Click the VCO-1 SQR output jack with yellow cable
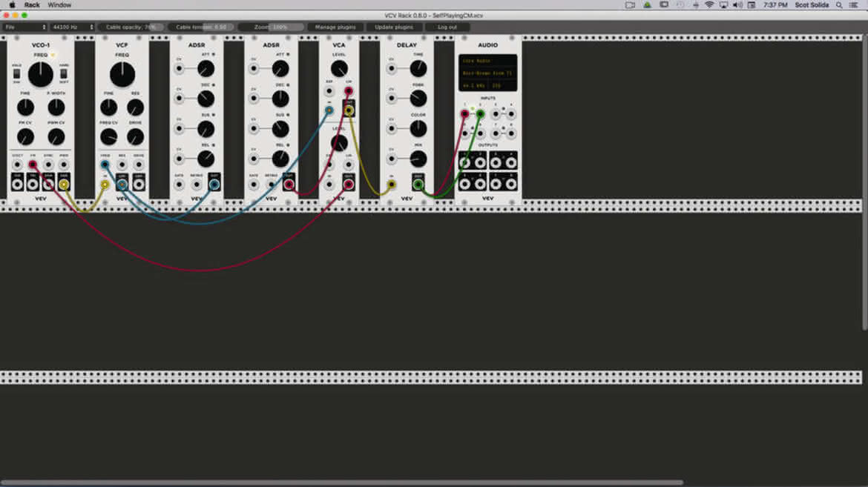868x487 pixels. pyautogui.click(x=64, y=185)
